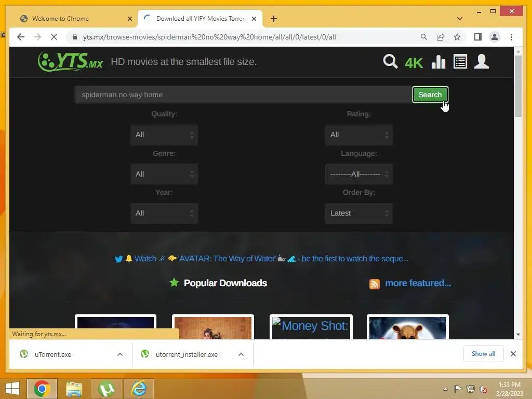The image size is (532, 399).
Task: Share this page icon in address bar
Action: point(441,37)
